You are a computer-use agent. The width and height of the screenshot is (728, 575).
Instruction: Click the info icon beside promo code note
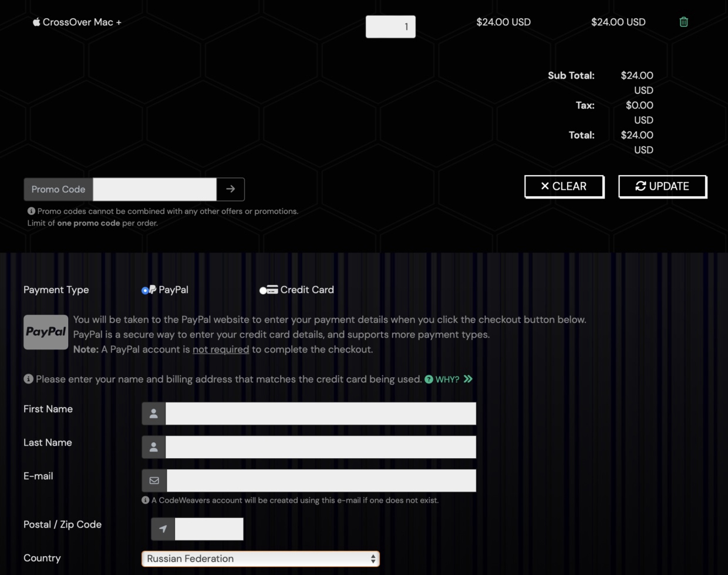(31, 211)
